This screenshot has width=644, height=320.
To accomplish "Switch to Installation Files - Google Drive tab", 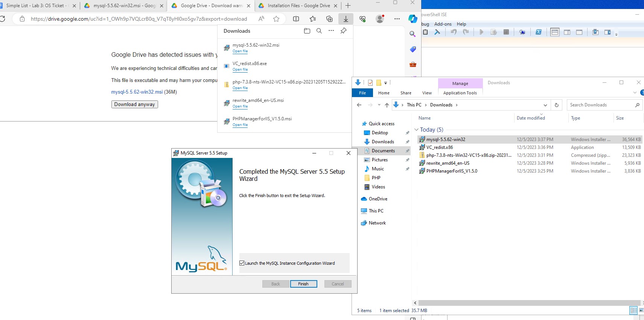I will [x=298, y=6].
